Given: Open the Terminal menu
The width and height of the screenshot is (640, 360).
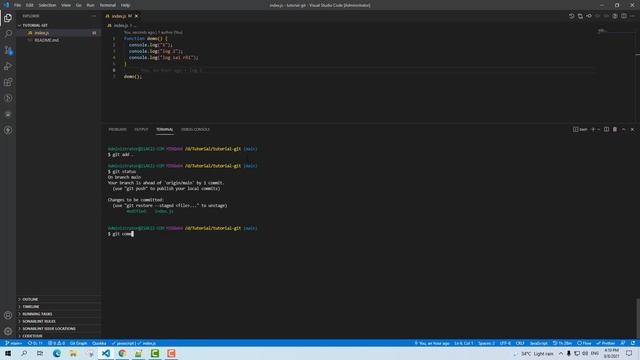Looking at the screenshot, I should [x=108, y=5].
